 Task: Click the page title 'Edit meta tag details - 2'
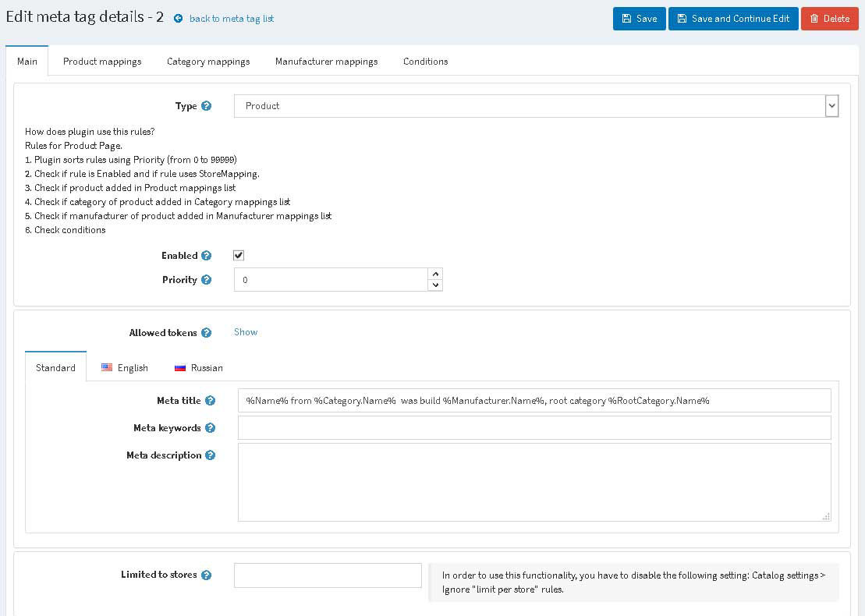pos(85,17)
